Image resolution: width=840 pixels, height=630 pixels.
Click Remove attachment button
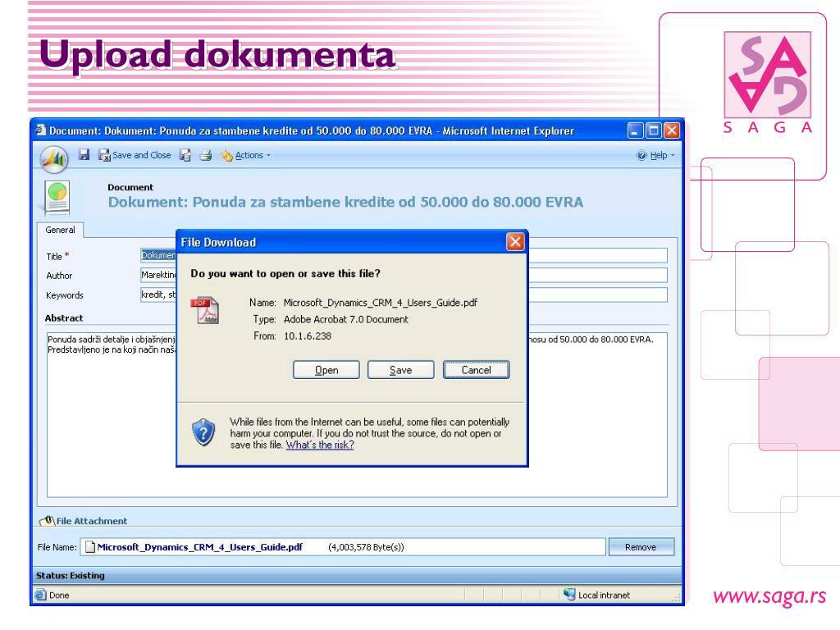pyautogui.click(x=641, y=547)
